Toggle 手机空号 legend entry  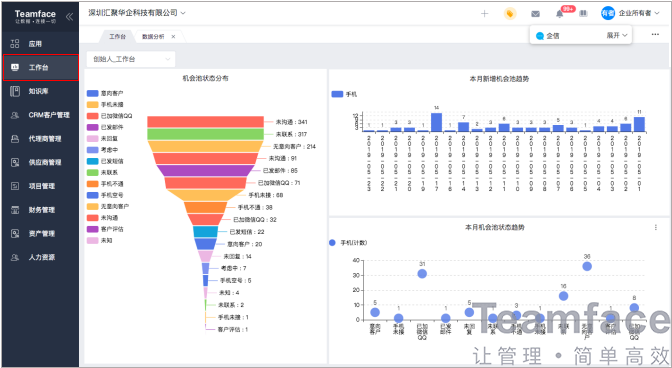[105, 195]
